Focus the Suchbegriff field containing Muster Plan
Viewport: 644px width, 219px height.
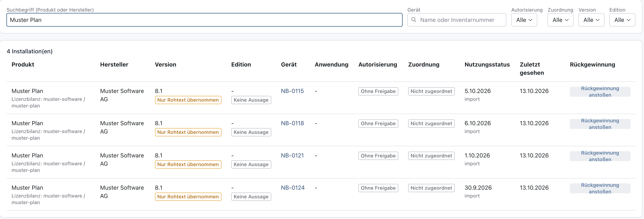coord(204,20)
